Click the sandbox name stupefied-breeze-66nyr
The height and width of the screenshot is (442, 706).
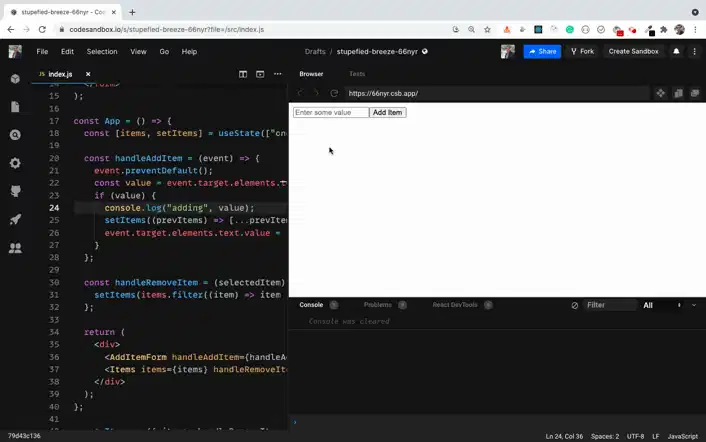click(x=377, y=51)
